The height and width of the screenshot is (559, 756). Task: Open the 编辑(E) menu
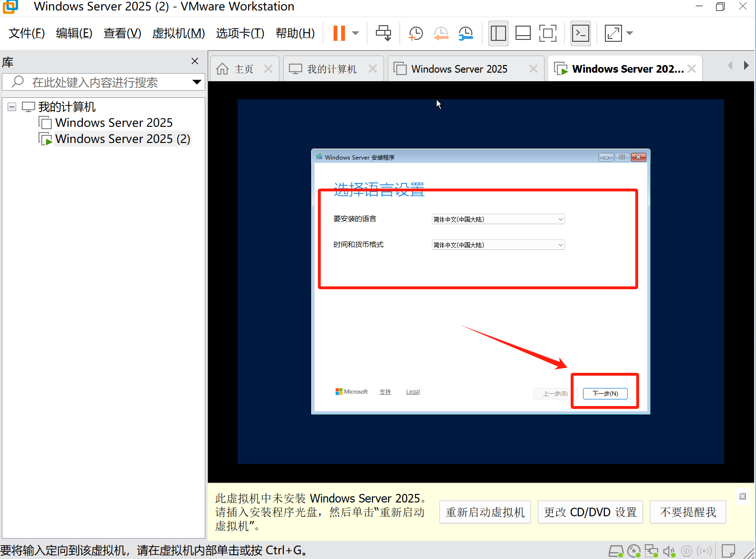[74, 33]
